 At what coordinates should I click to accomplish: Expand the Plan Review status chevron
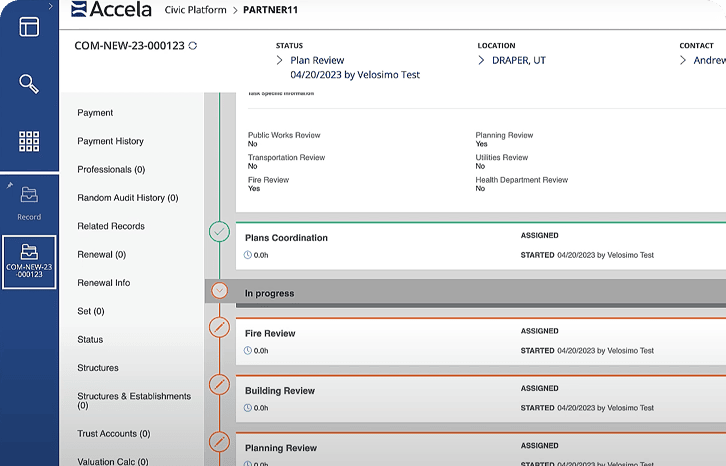279,61
